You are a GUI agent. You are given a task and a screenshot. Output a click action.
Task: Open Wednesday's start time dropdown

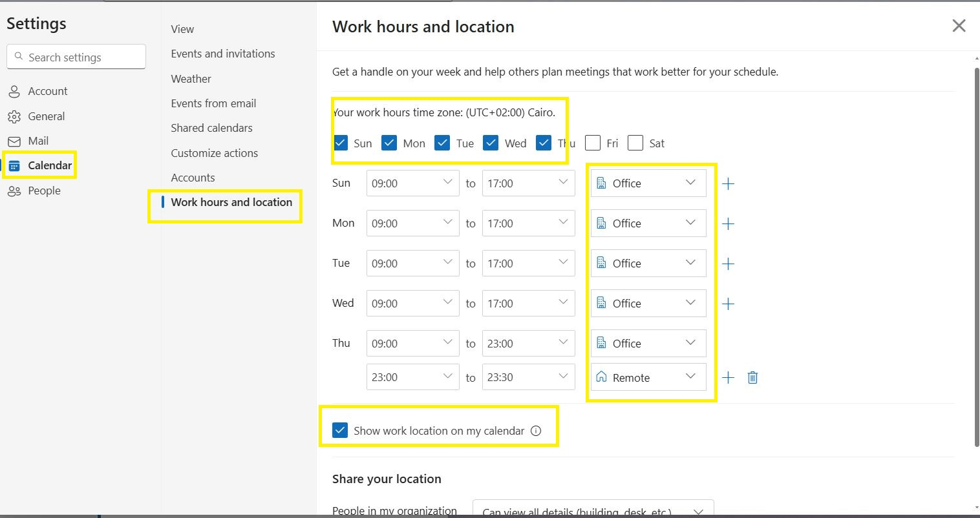click(x=412, y=304)
